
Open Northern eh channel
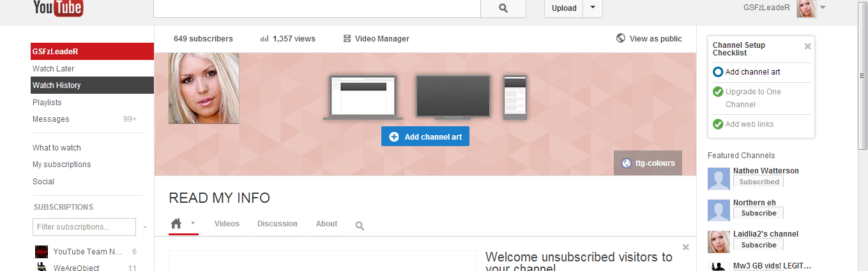click(x=754, y=203)
